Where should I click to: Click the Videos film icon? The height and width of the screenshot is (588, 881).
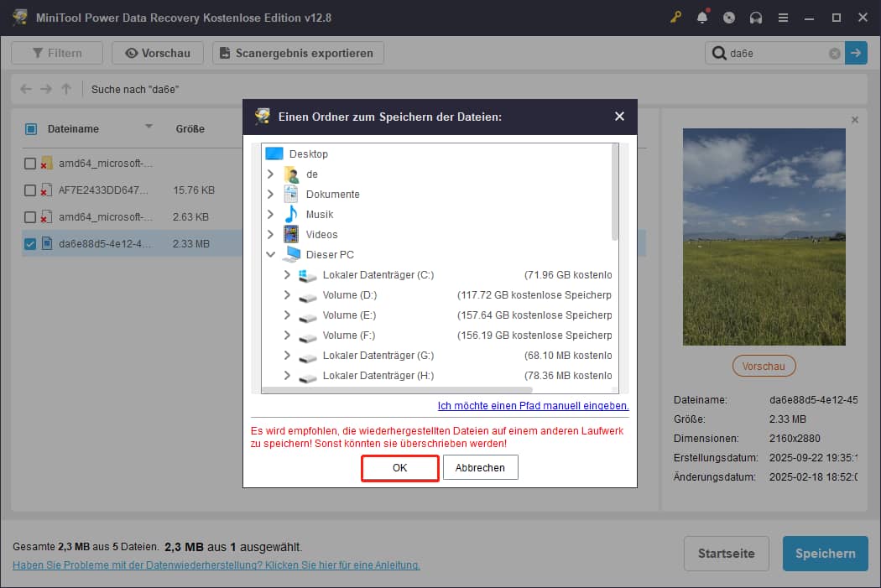pyautogui.click(x=291, y=234)
